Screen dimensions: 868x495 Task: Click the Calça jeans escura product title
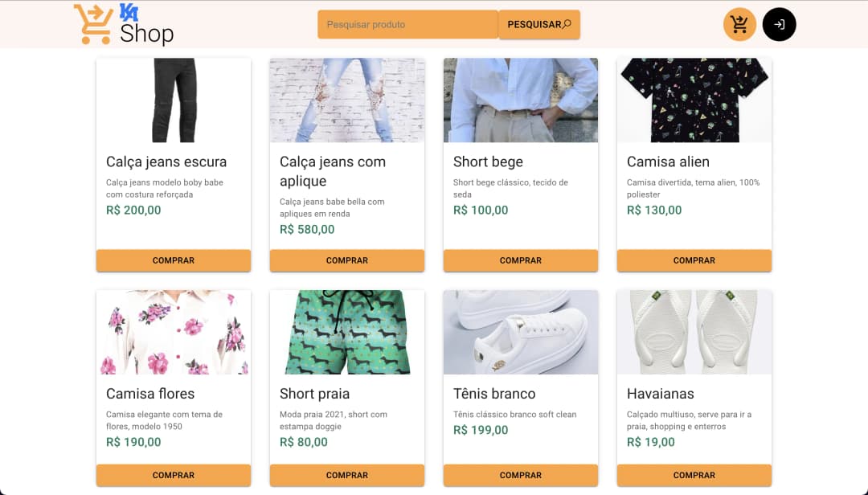click(166, 162)
